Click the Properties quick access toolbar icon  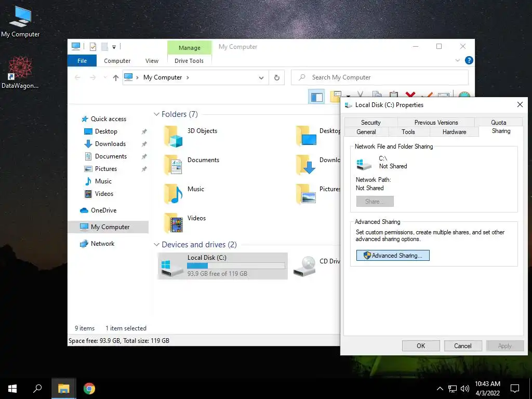(93, 47)
